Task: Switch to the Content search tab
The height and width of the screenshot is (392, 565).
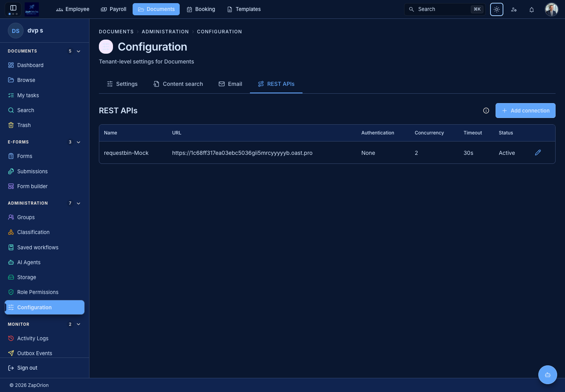Action: point(178,84)
